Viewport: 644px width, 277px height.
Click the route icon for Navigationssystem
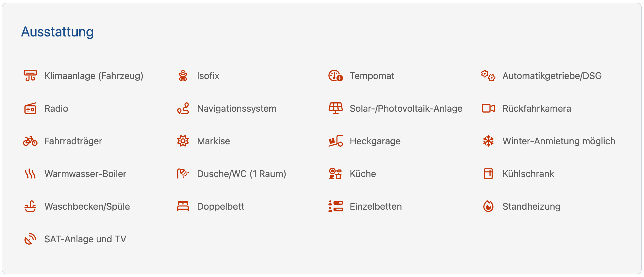pos(183,108)
